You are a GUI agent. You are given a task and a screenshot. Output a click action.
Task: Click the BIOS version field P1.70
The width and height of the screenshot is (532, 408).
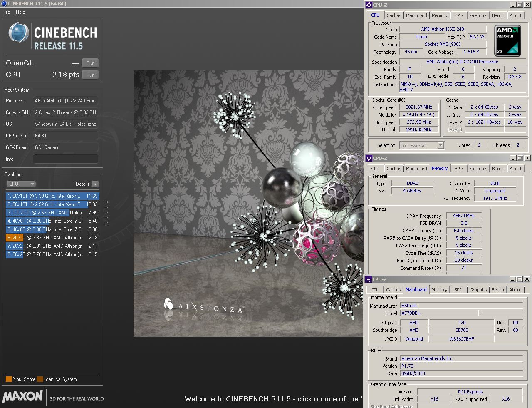point(461,366)
